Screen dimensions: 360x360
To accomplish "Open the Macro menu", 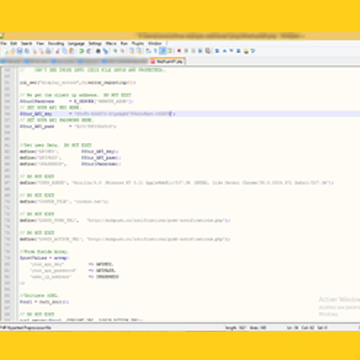I will [111, 44].
